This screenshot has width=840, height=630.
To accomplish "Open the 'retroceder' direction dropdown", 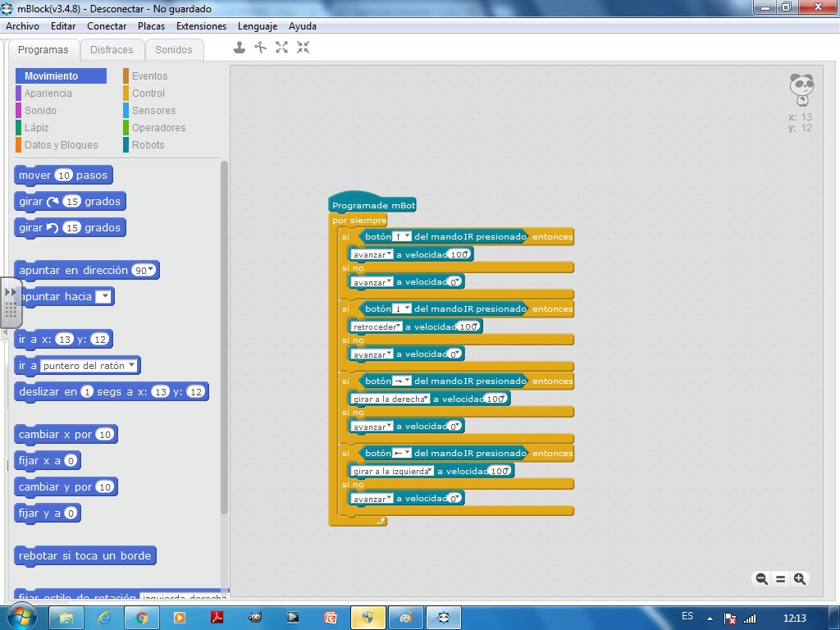I will [398, 326].
